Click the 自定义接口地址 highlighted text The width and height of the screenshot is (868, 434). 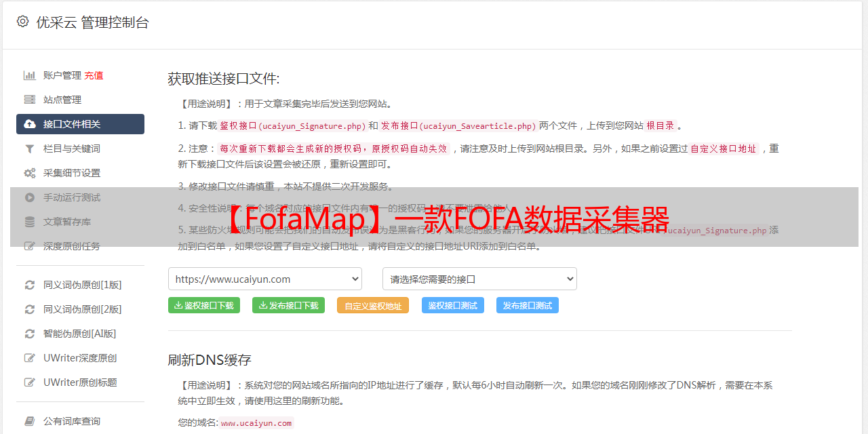[724, 149]
